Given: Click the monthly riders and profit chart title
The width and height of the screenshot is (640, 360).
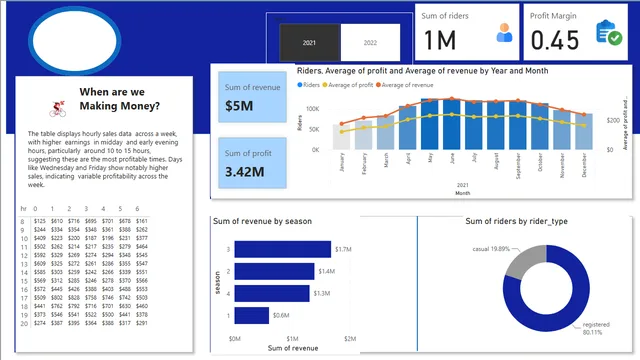Looking at the screenshot, I should click(422, 71).
